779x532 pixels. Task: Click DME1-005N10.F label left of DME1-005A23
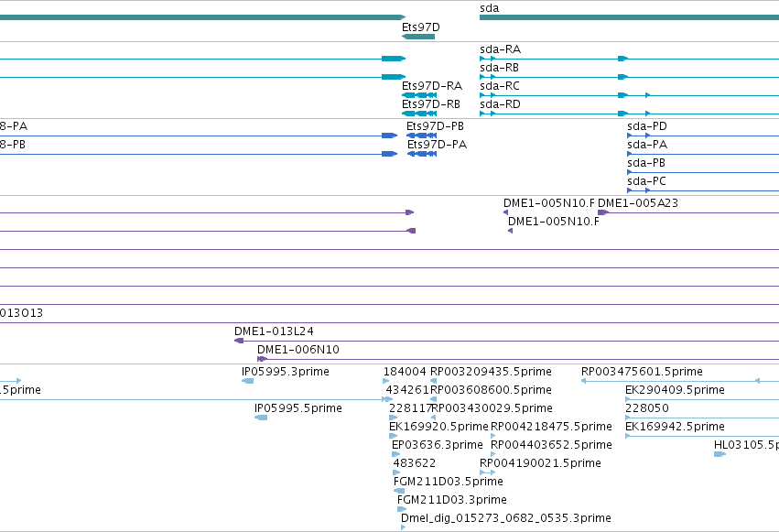549,203
